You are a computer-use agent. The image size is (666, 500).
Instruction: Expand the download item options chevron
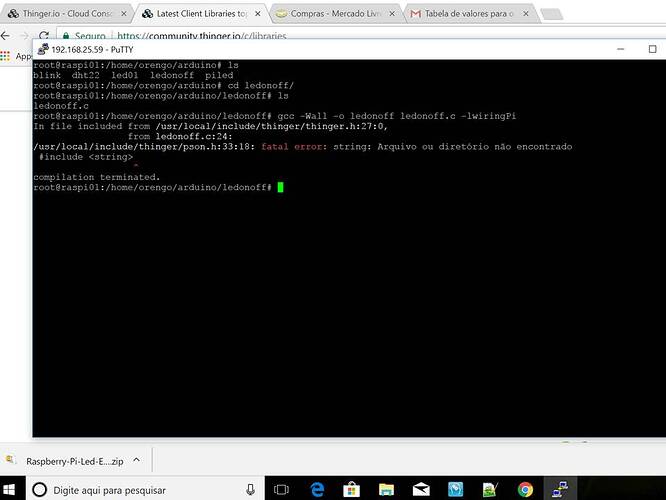[x=136, y=460]
